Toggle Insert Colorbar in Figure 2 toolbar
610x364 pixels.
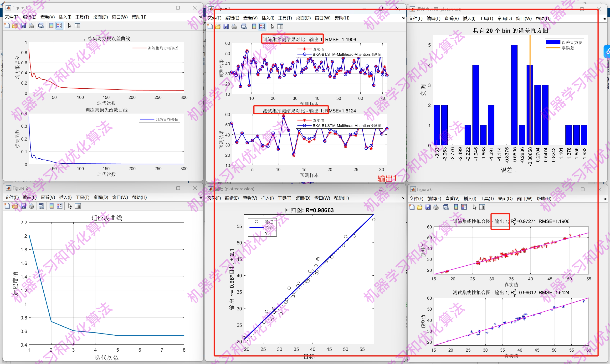click(x=51, y=206)
